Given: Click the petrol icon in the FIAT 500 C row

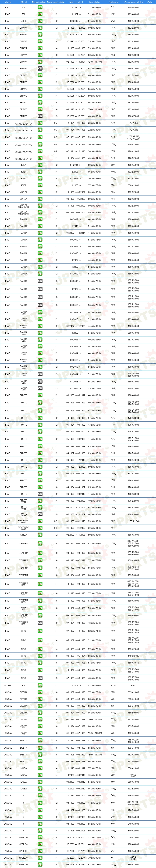Looking at the screenshot, I should coord(40,21).
